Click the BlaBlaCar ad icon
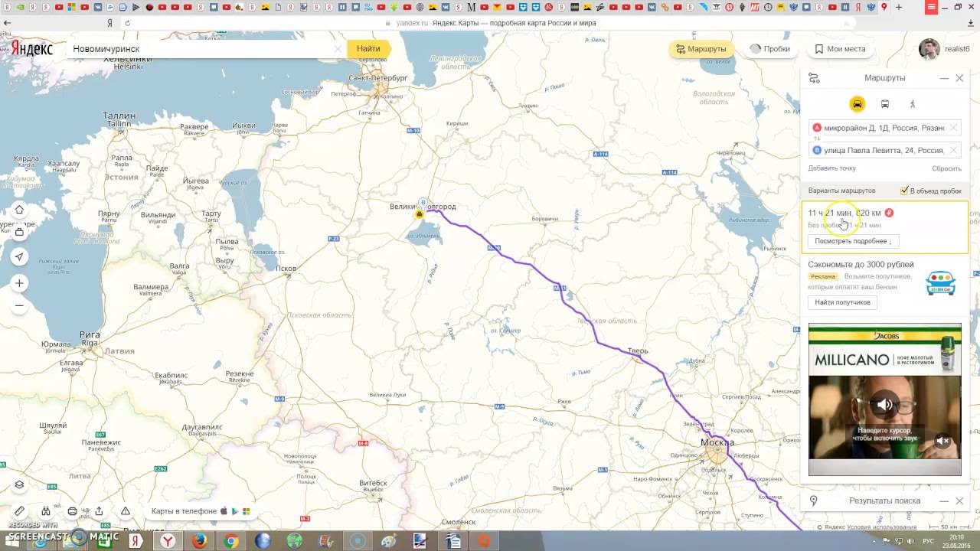 (939, 283)
